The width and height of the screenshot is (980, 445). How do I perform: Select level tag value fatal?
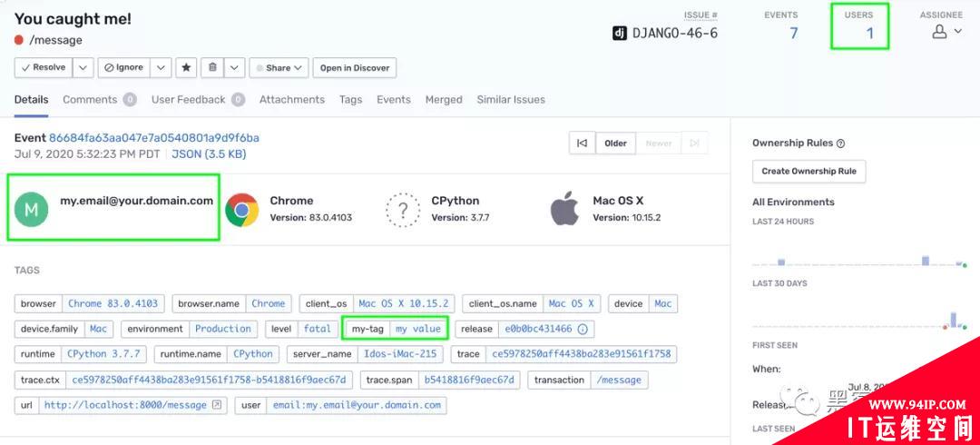point(318,329)
